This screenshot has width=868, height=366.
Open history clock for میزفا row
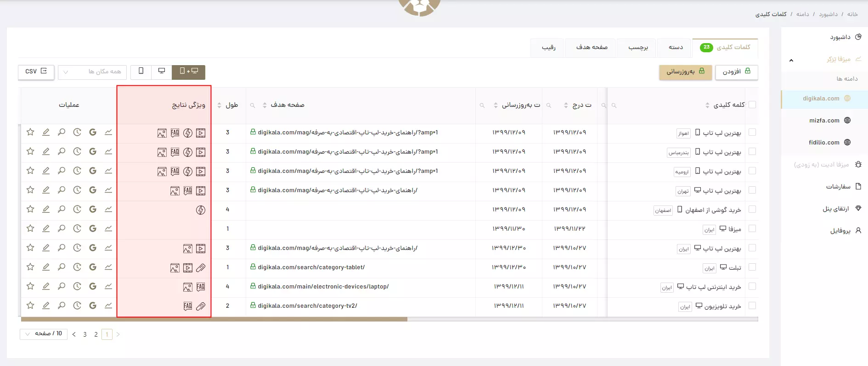pos(77,228)
